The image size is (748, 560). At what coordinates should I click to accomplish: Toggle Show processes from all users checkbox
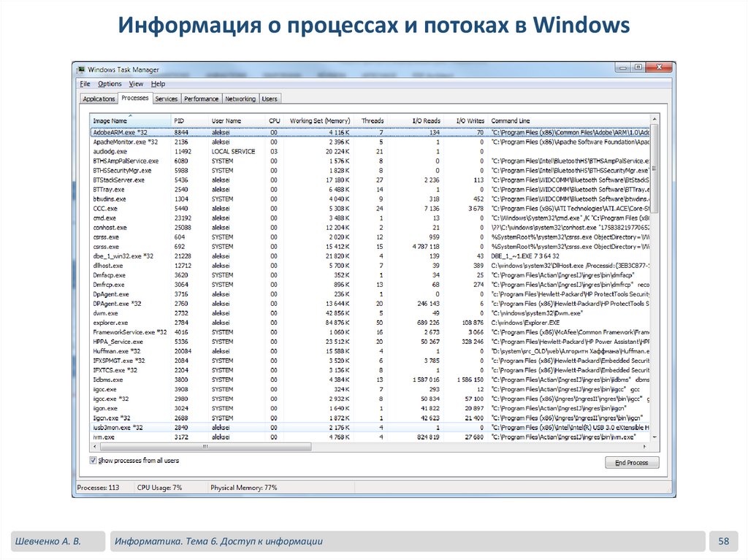tap(93, 460)
